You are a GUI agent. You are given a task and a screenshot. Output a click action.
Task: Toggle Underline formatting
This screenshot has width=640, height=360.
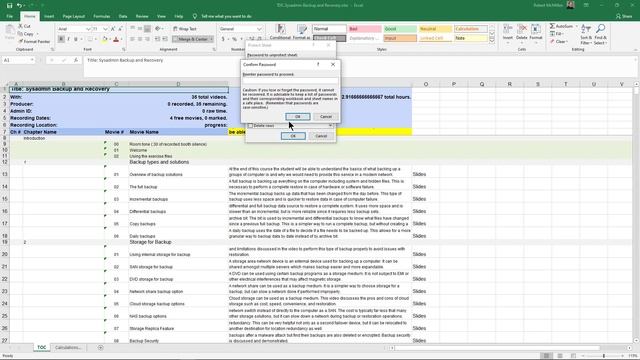click(76, 39)
